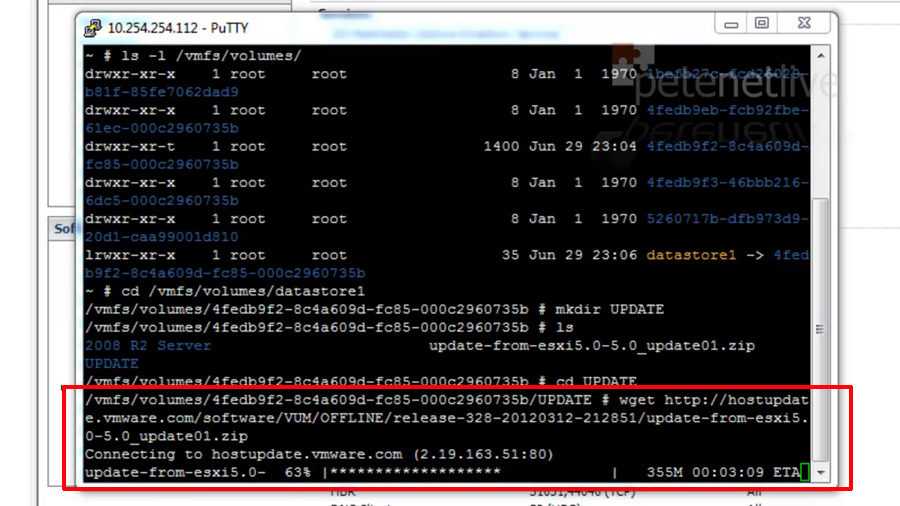Click volume ID '6dc5-000c2960735b'
This screenshot has width=900, height=506.
point(162,200)
